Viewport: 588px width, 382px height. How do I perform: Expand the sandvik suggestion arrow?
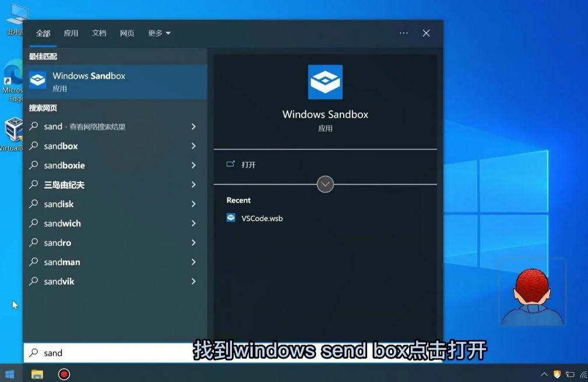pos(193,281)
